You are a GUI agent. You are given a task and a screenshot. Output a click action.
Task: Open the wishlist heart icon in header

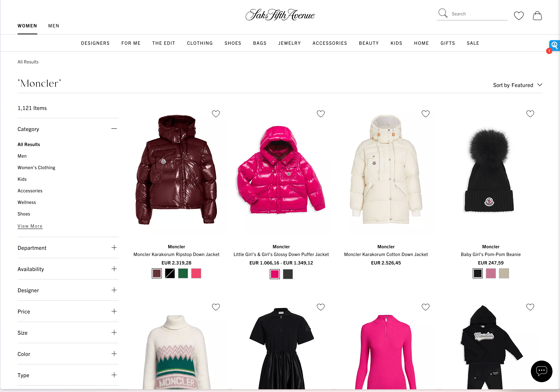coord(518,16)
